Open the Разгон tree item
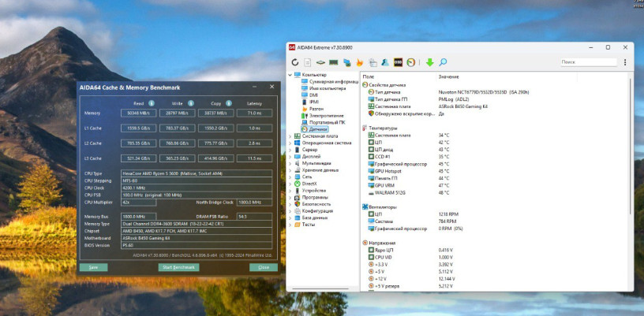 (x=313, y=109)
